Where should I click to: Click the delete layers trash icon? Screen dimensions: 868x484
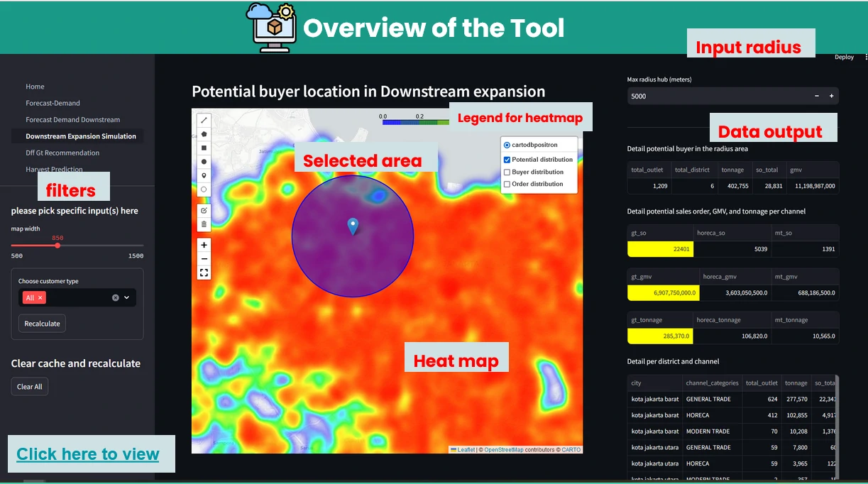pos(204,224)
